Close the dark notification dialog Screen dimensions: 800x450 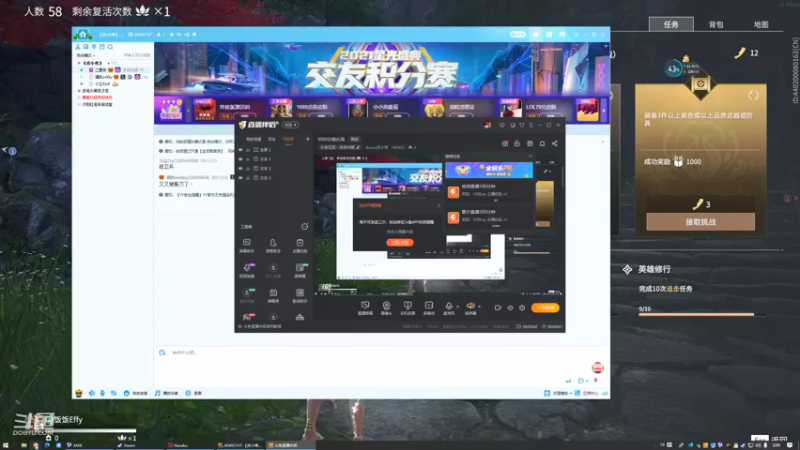(439, 206)
